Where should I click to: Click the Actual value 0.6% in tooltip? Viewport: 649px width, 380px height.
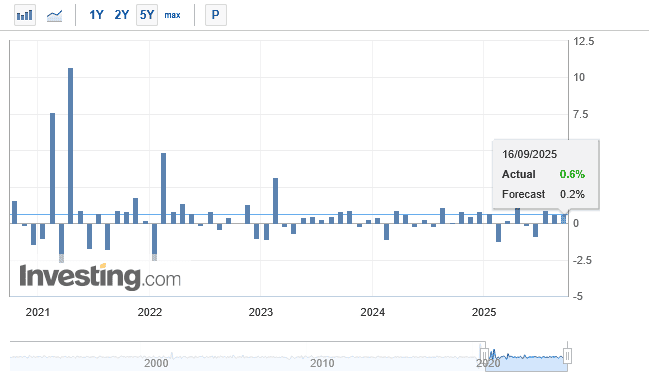click(x=572, y=174)
